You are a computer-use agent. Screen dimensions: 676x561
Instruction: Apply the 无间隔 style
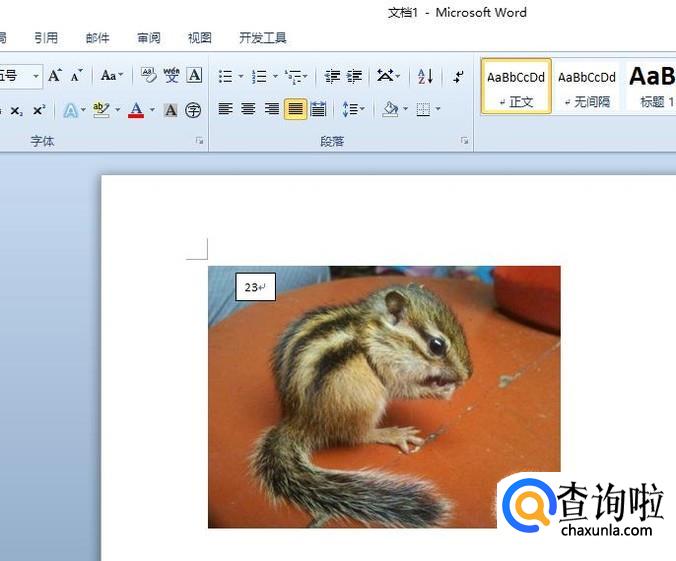[587, 86]
